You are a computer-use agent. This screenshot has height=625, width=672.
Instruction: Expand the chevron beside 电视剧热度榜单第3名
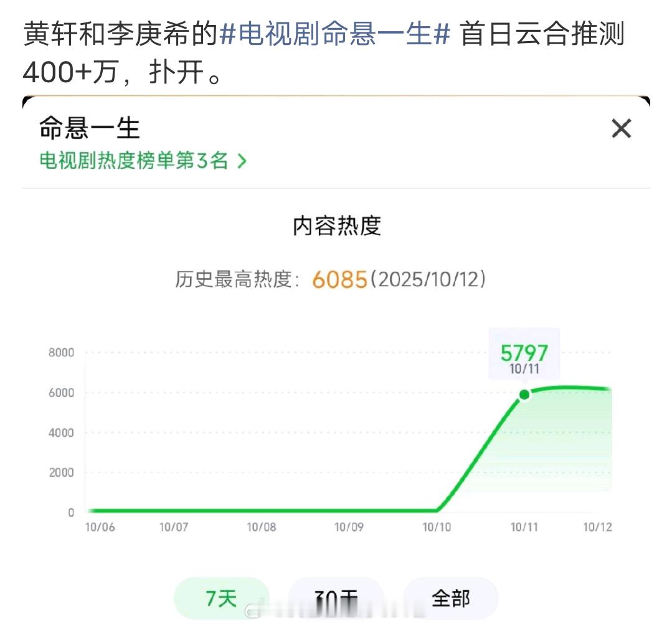242,161
